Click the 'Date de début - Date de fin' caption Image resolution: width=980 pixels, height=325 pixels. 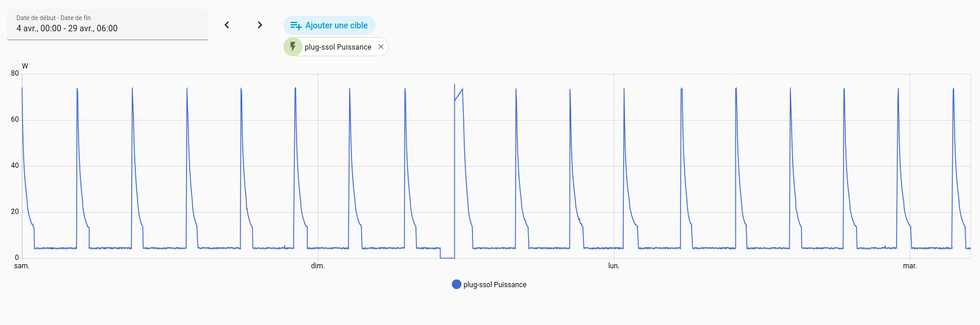tap(54, 18)
